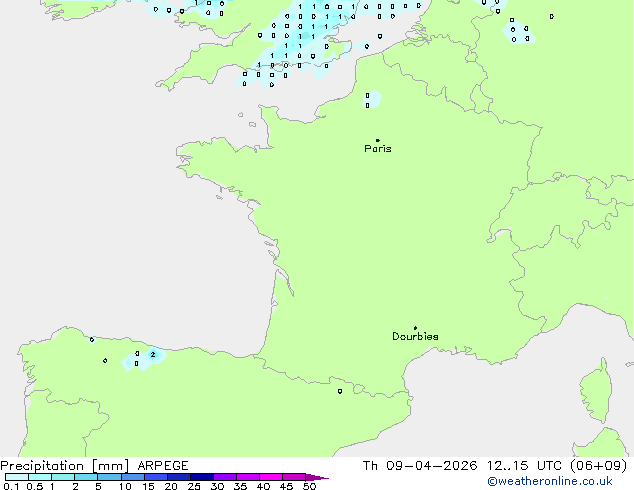Click the legend scale label '0.1'
This screenshot has height=490, width=634.
pos(11,486)
